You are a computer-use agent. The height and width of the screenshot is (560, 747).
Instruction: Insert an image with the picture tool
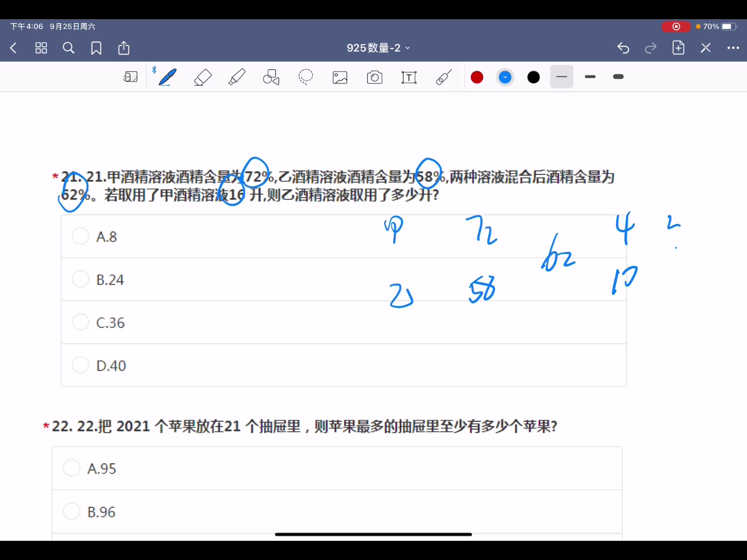click(340, 78)
